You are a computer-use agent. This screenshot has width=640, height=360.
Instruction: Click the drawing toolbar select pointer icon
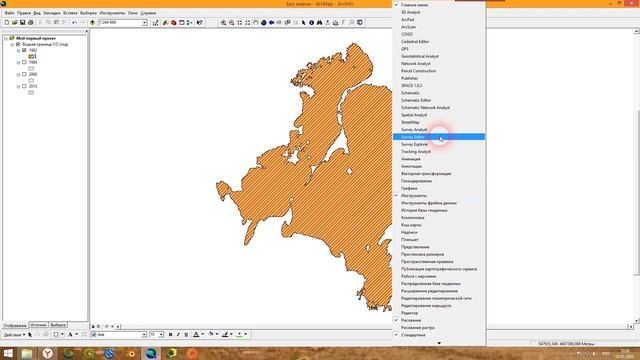tap(30, 334)
